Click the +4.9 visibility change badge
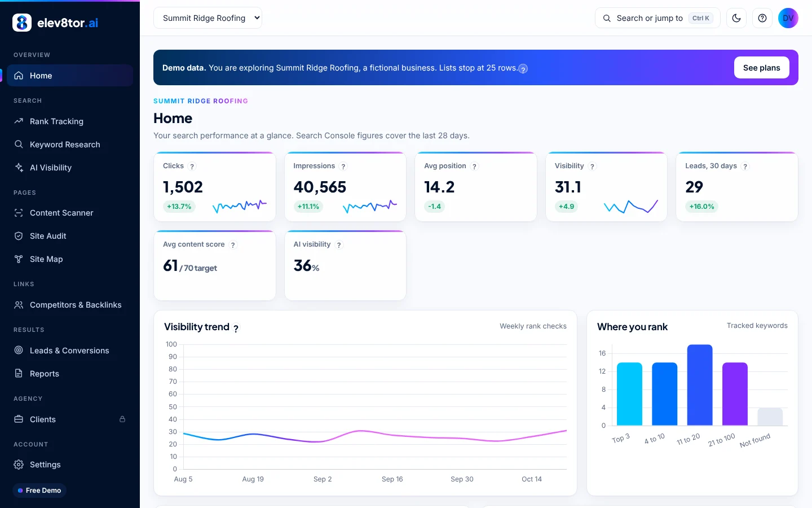Viewport: 812px width, 508px height. pyautogui.click(x=567, y=207)
